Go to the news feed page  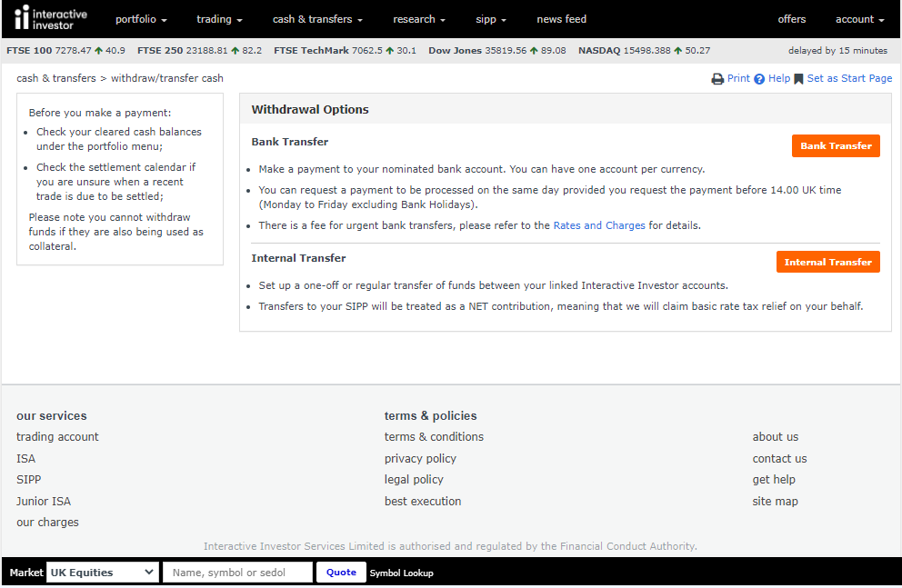click(x=561, y=19)
